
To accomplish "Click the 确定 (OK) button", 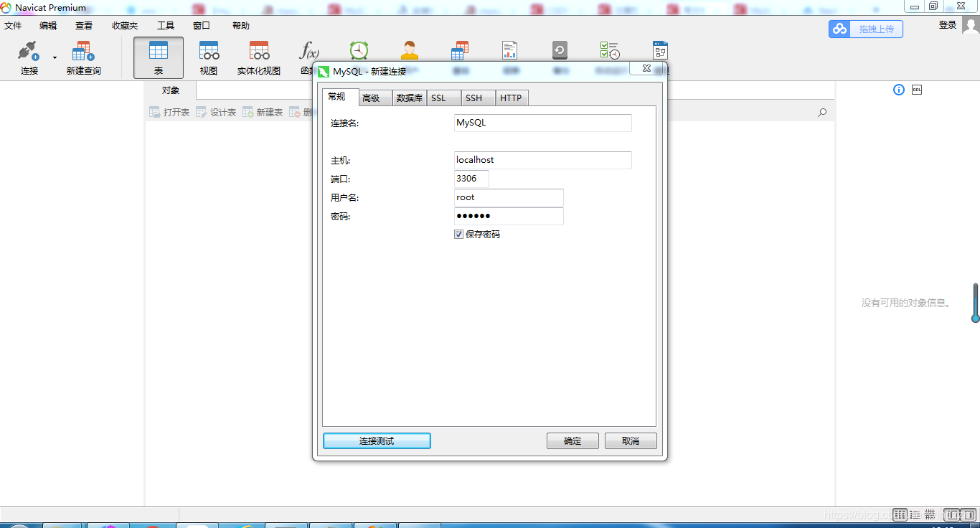I will pos(573,441).
